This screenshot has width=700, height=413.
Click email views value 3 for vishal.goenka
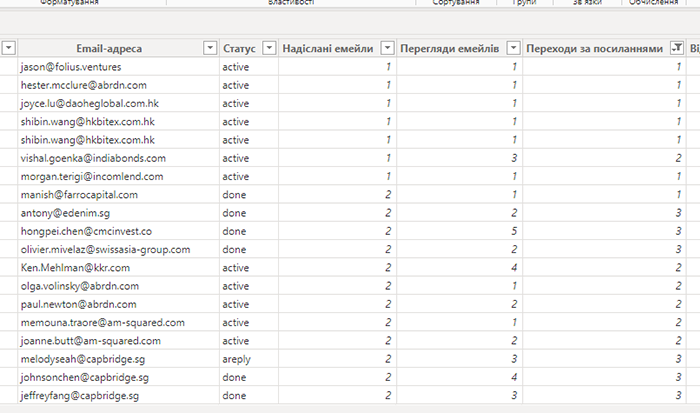point(459,158)
